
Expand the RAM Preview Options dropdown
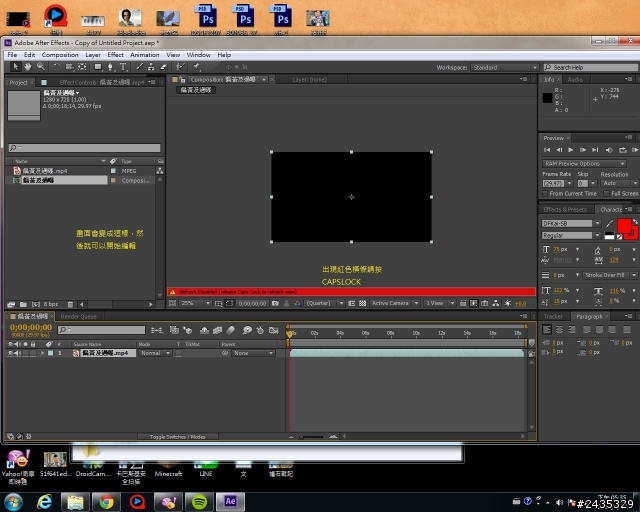585,163
